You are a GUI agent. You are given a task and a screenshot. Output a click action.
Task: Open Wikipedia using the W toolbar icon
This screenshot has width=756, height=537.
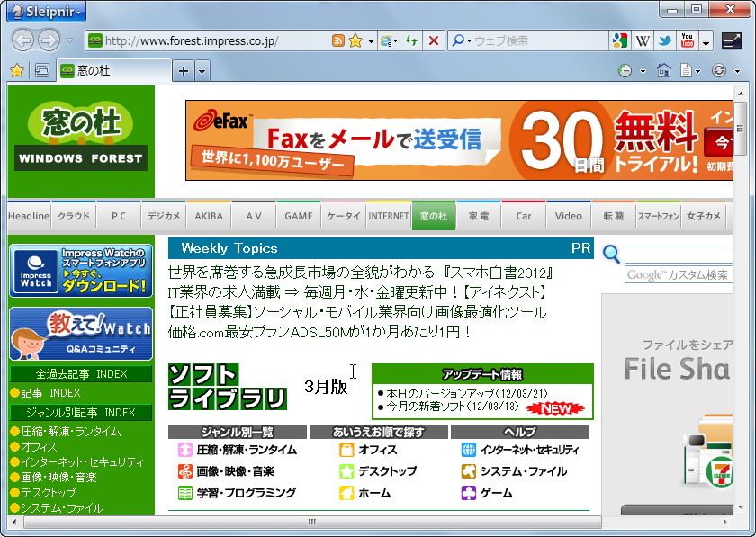pos(643,40)
